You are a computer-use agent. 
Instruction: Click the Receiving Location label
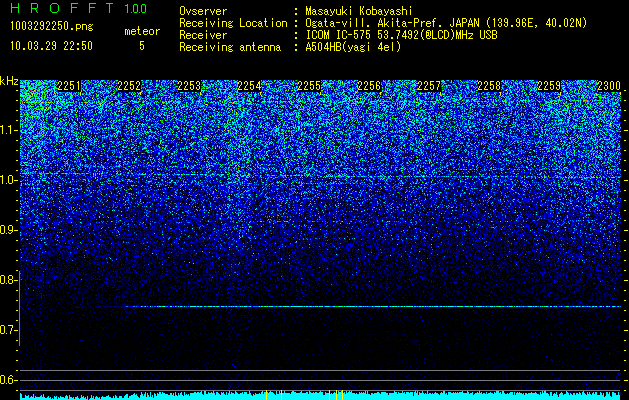233,23
